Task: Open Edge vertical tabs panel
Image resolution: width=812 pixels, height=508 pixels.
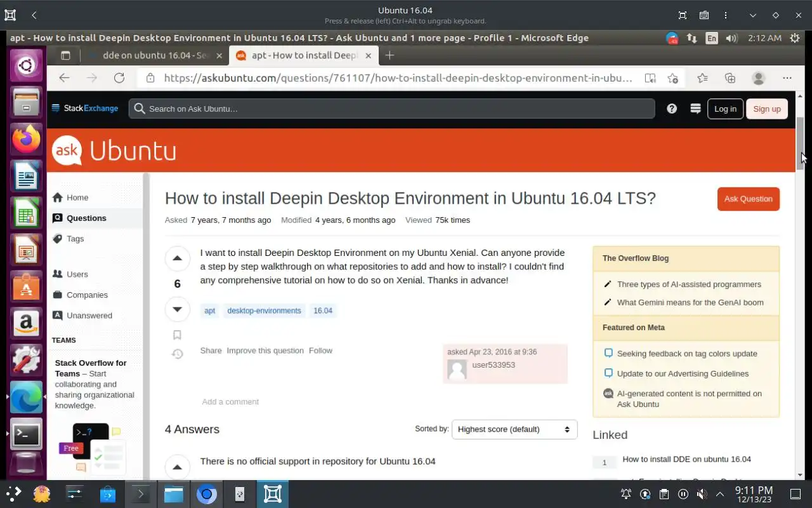Action: click(65, 55)
